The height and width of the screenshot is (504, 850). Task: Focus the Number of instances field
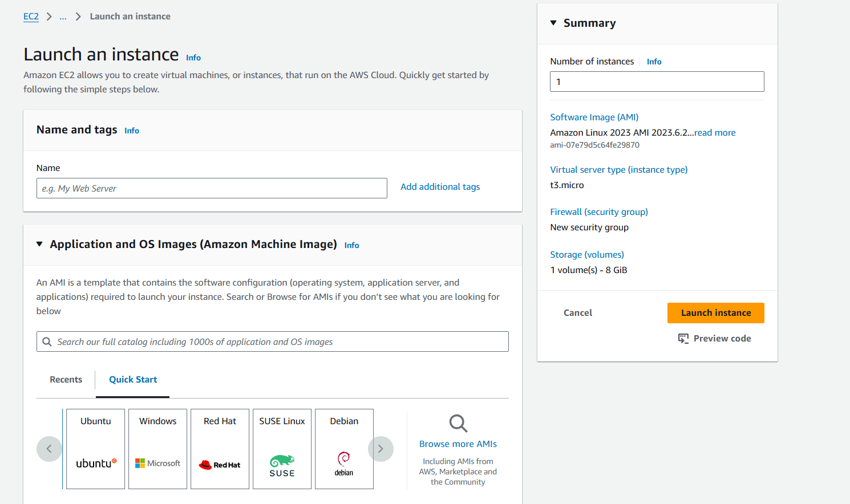pyautogui.click(x=657, y=82)
